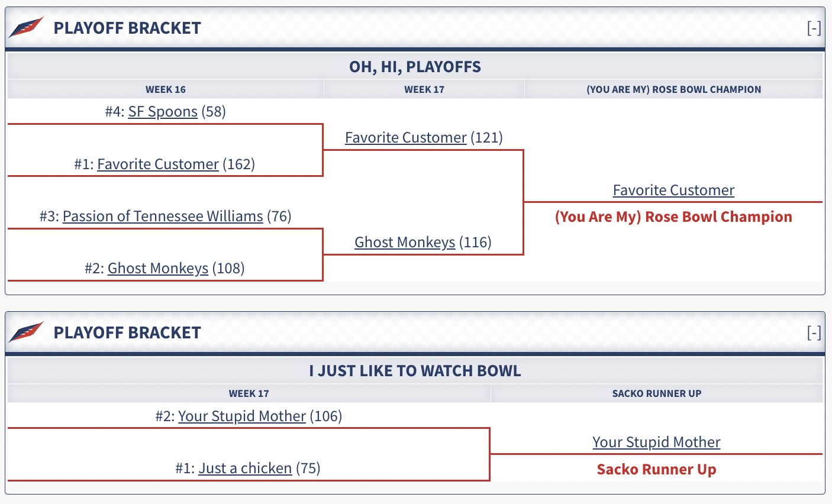Image resolution: width=832 pixels, height=504 pixels.
Task: Open #2 seed Ghost Monkeys in Week 16
Action: click(x=158, y=268)
